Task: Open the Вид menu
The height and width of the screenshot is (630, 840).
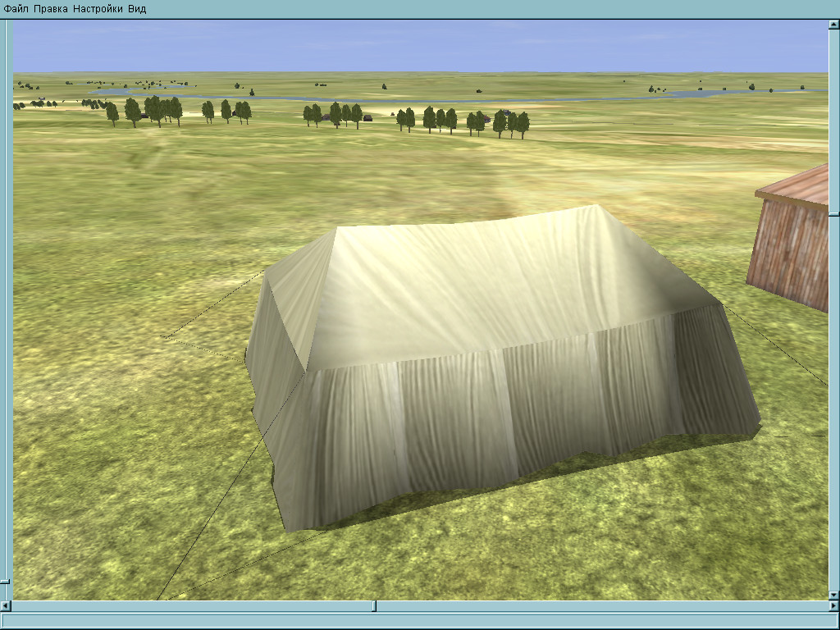Action: [x=137, y=9]
